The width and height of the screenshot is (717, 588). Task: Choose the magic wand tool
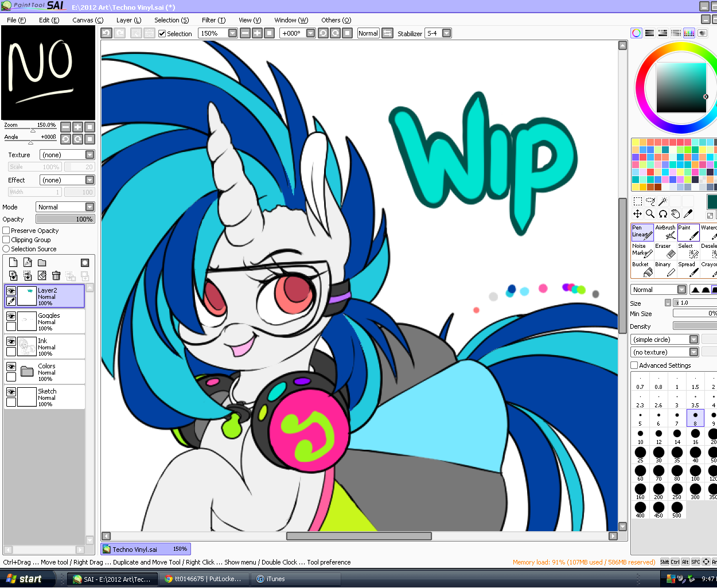coord(663,201)
